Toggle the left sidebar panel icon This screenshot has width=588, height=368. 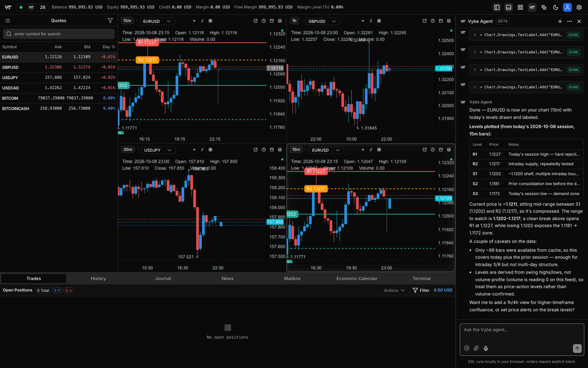click(x=497, y=7)
